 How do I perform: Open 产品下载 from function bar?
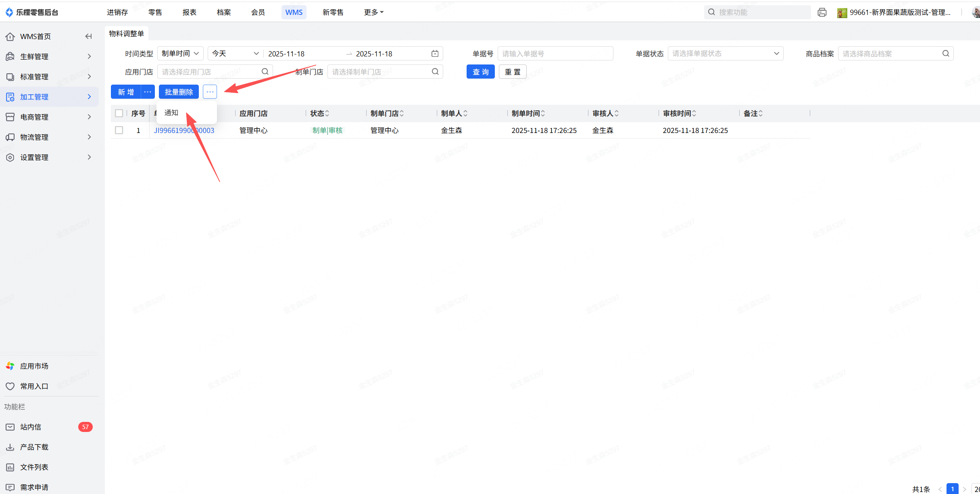click(34, 447)
